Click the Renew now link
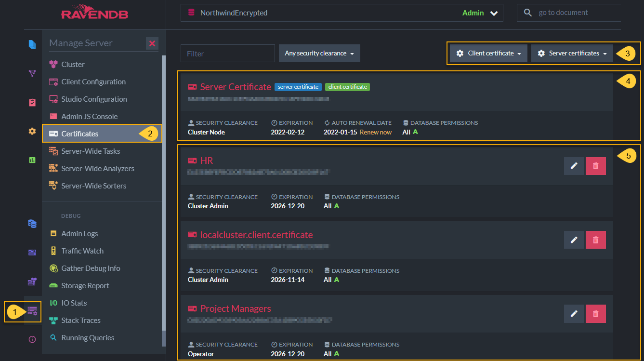Image resolution: width=644 pixels, height=361 pixels. click(376, 132)
